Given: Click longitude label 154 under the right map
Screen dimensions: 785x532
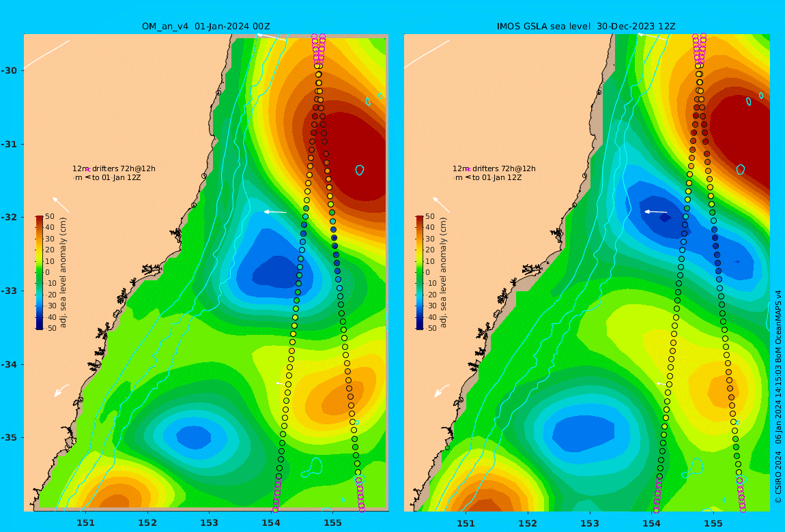Looking at the screenshot, I should (x=651, y=523).
